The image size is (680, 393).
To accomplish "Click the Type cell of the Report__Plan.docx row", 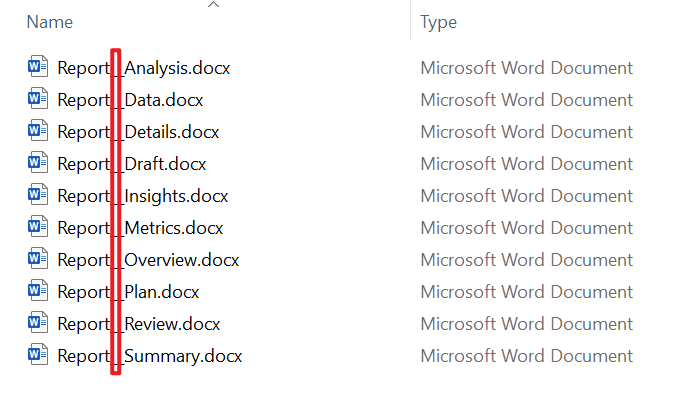I will point(527,292).
